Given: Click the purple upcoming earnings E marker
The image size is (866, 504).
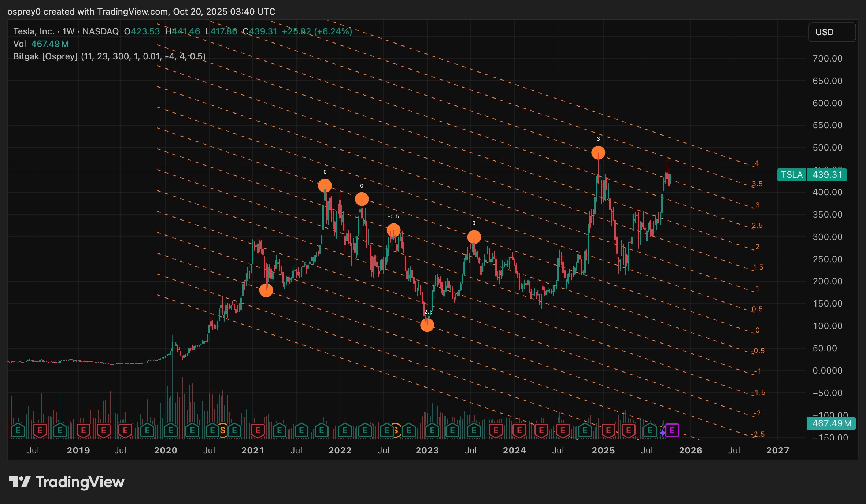Looking at the screenshot, I should click(x=672, y=431).
